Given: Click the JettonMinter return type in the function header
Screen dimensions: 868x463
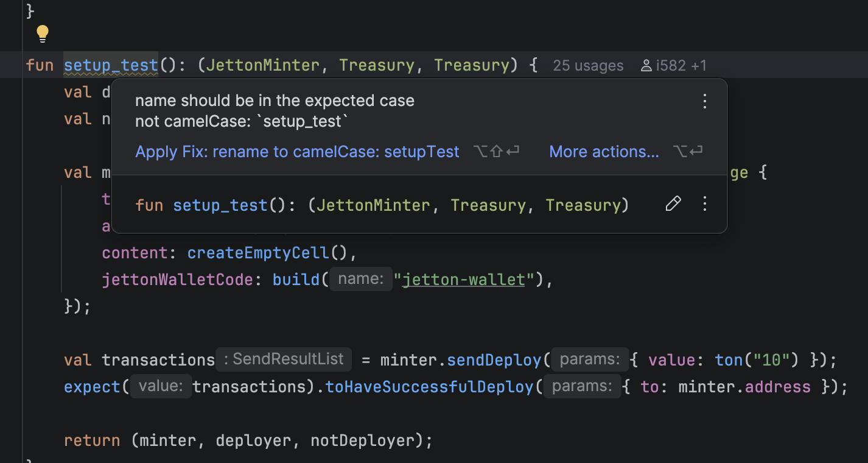Looking at the screenshot, I should click(262, 65).
